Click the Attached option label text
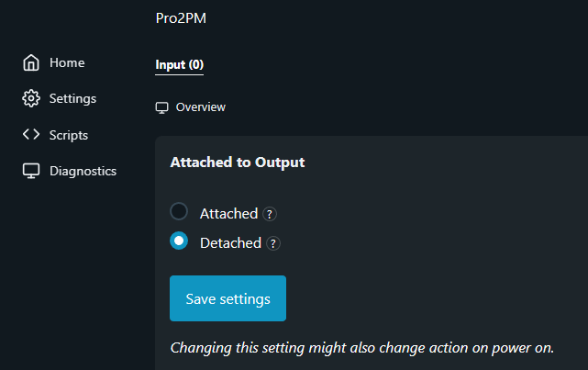 tap(228, 213)
